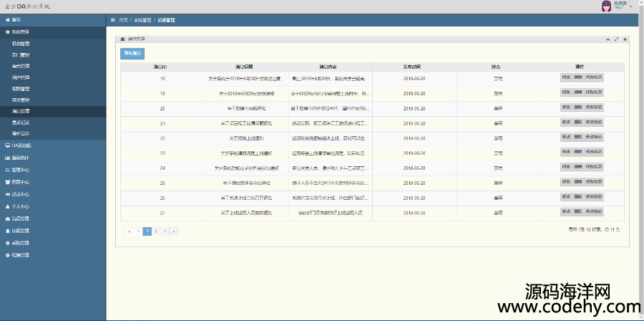This screenshot has height=321, width=644.
Task: Click 删除 button for message 27
Action: tap(577, 211)
